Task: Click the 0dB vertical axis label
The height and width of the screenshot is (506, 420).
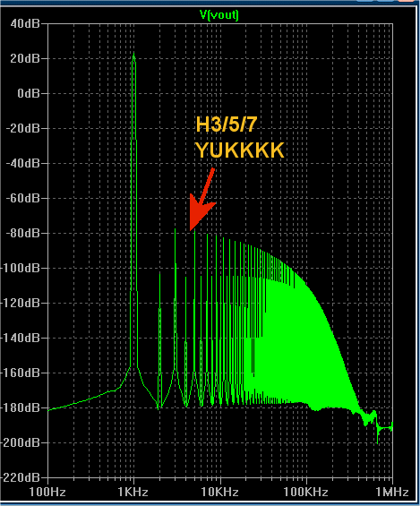Action: pos(29,93)
